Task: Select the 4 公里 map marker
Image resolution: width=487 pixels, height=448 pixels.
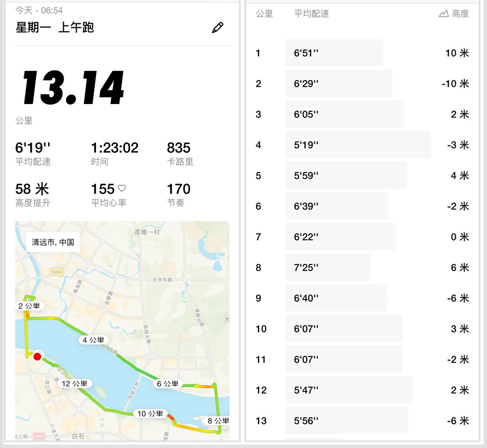Action: click(x=94, y=340)
